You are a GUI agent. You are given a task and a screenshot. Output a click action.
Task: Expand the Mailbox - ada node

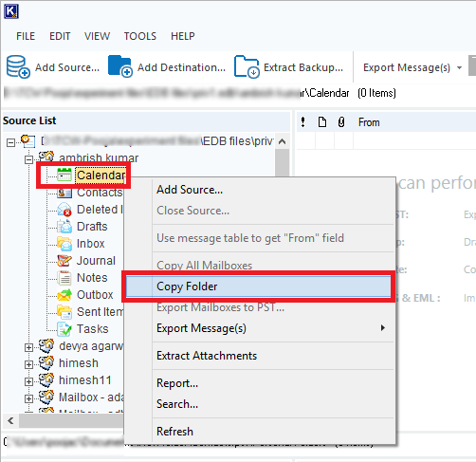coord(28,398)
